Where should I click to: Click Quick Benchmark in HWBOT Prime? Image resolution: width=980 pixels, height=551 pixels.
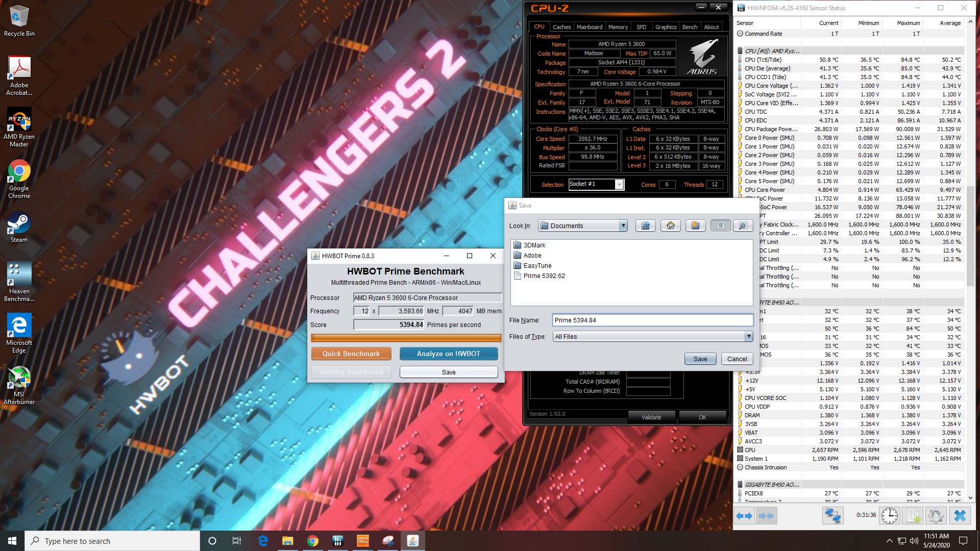pyautogui.click(x=351, y=354)
